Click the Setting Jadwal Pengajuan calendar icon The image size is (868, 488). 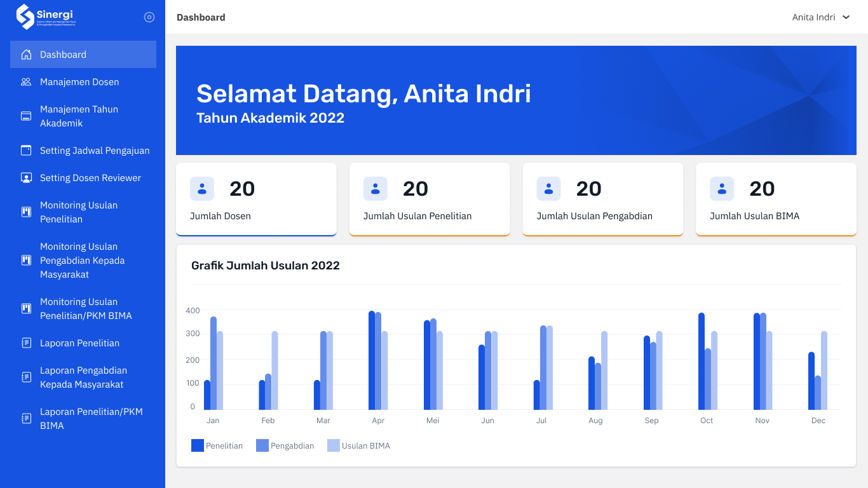[26, 151]
